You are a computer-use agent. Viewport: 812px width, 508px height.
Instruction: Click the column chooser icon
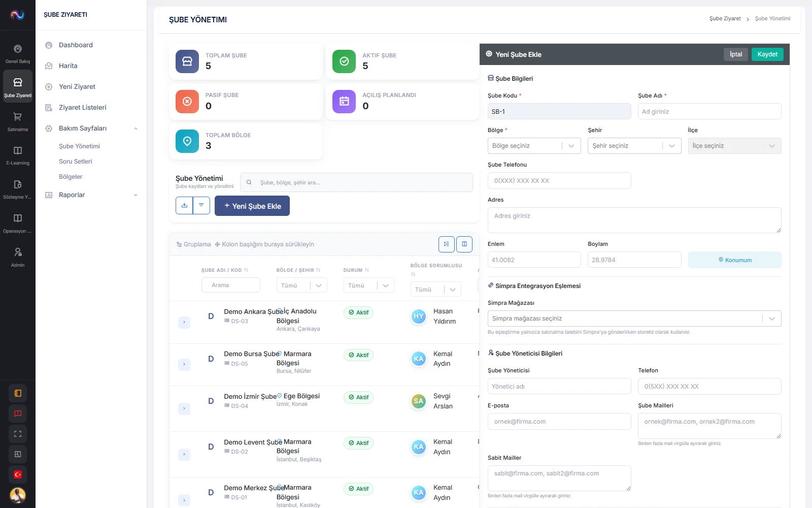(464, 244)
